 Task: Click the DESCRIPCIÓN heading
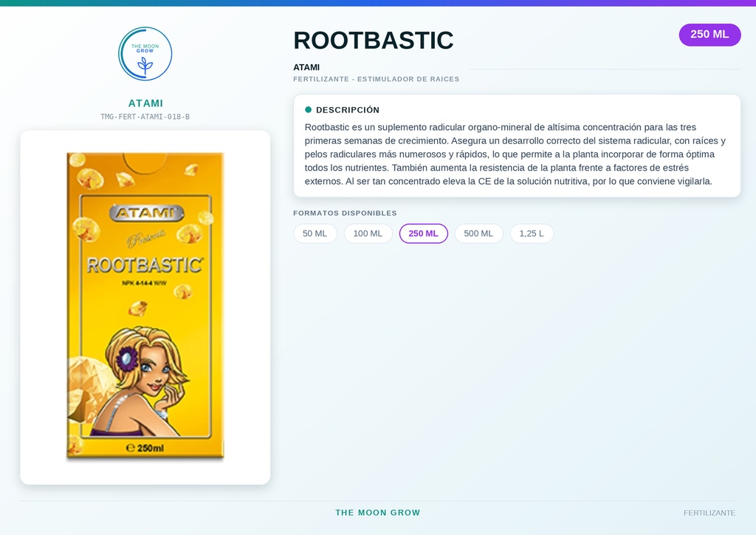coord(348,110)
